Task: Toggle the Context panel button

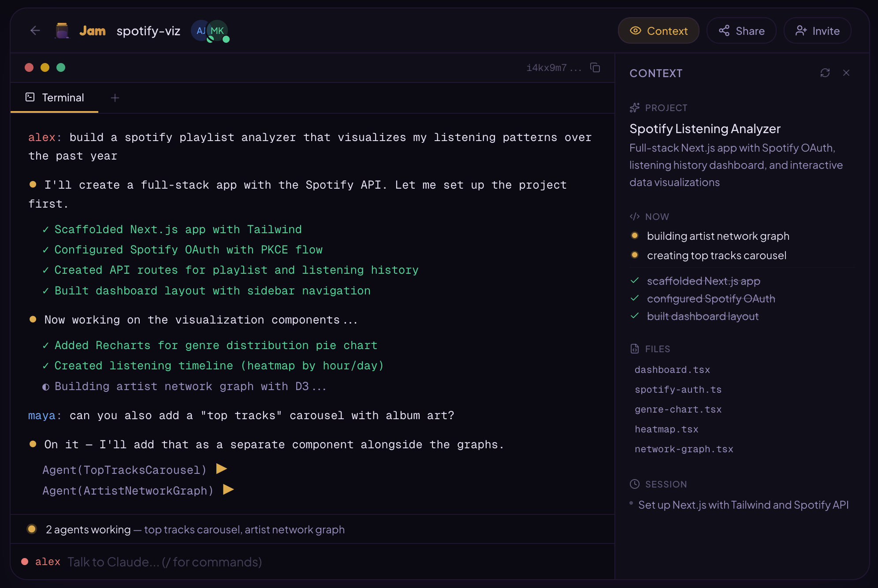Action: [x=658, y=31]
